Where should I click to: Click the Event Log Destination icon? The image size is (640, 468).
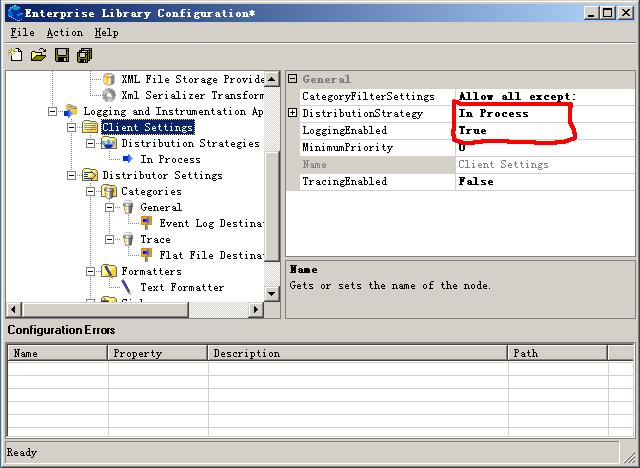pyautogui.click(x=147, y=223)
